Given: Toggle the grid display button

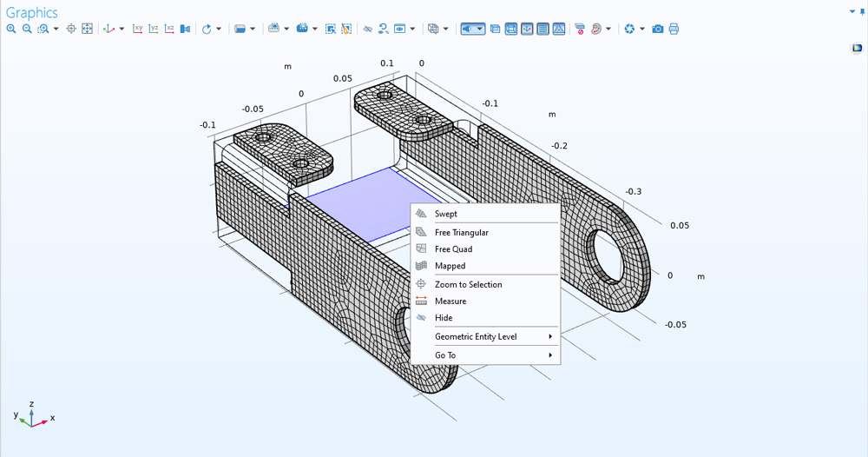Looking at the screenshot, I should [x=542, y=29].
